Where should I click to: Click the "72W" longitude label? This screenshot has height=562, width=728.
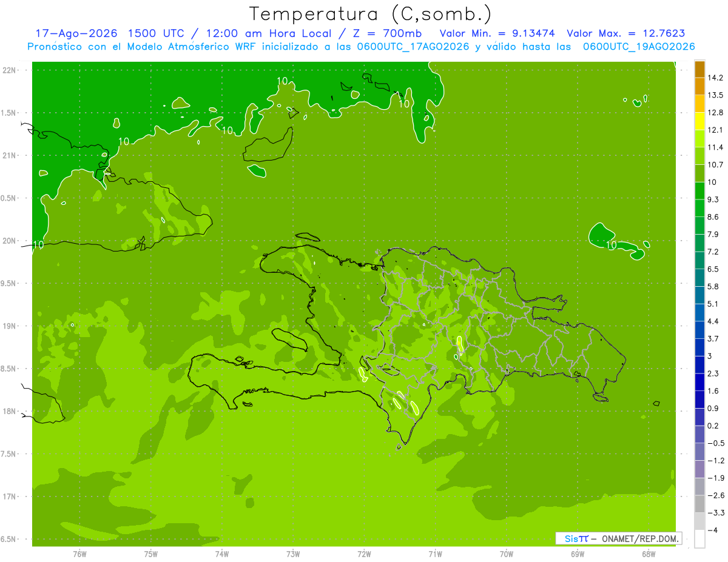pos(364,554)
